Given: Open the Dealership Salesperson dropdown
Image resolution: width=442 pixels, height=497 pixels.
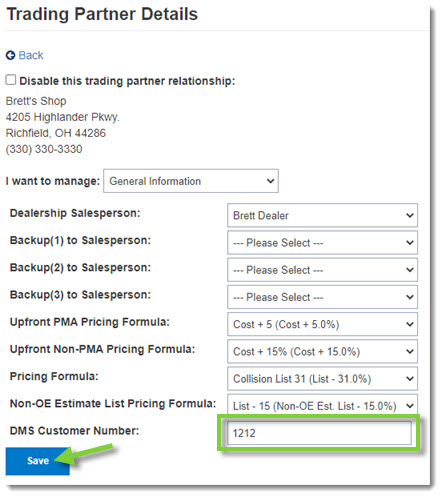Looking at the screenshot, I should coord(322,215).
